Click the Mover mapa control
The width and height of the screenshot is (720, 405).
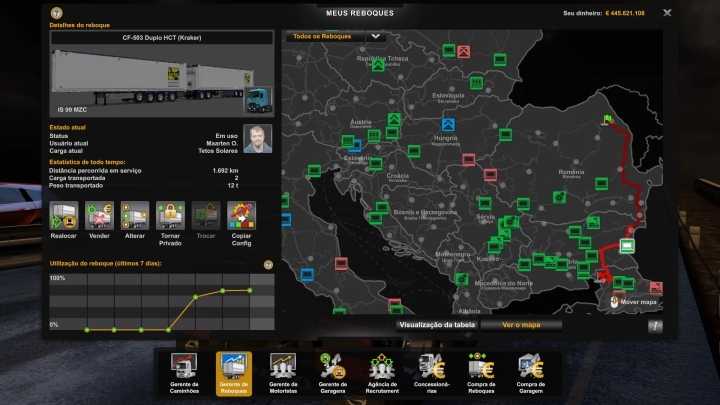634,302
